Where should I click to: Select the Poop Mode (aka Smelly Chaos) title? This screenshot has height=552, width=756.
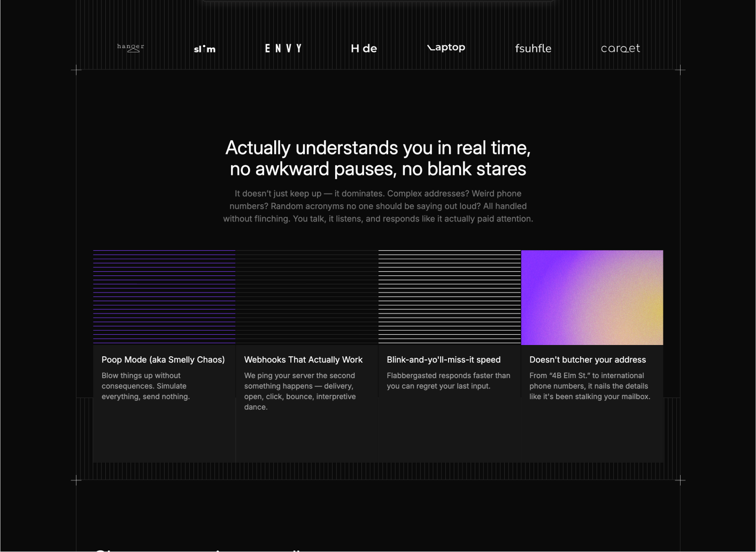pos(163,360)
